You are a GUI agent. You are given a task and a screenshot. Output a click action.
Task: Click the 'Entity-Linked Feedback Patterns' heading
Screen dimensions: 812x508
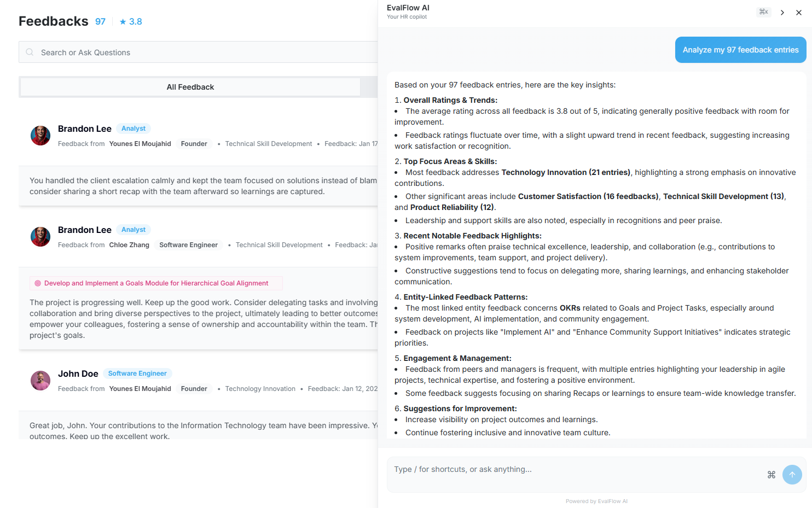[x=466, y=297]
